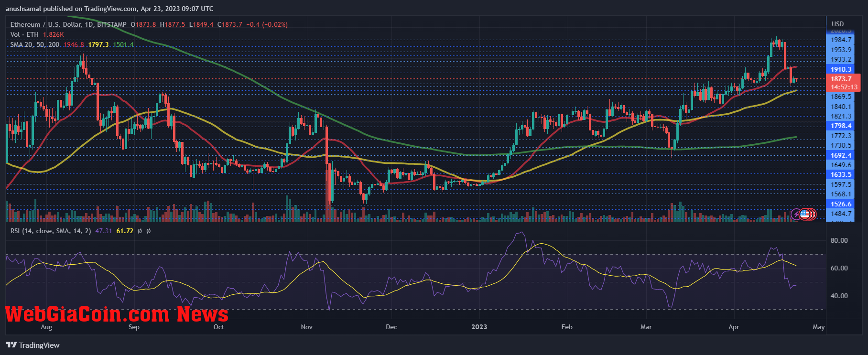This screenshot has width=868, height=355.
Task: Click the 14:52:13 bar countdown label
Action: pos(843,87)
